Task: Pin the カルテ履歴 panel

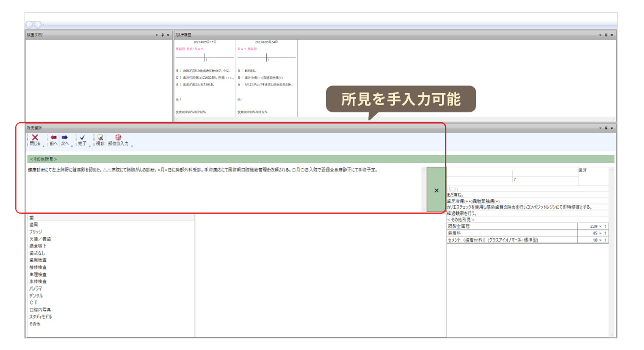Action: 606,35
